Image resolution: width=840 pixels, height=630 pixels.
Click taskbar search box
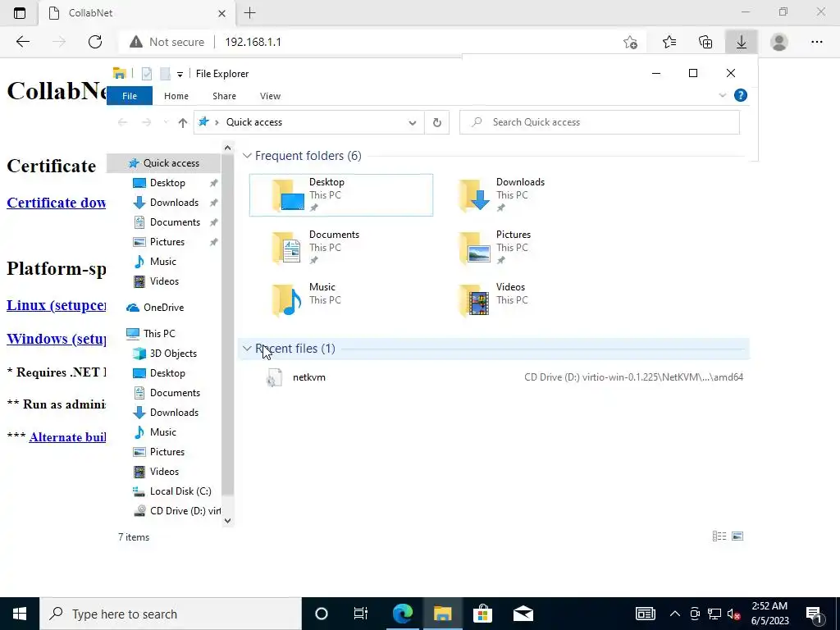pos(171,614)
